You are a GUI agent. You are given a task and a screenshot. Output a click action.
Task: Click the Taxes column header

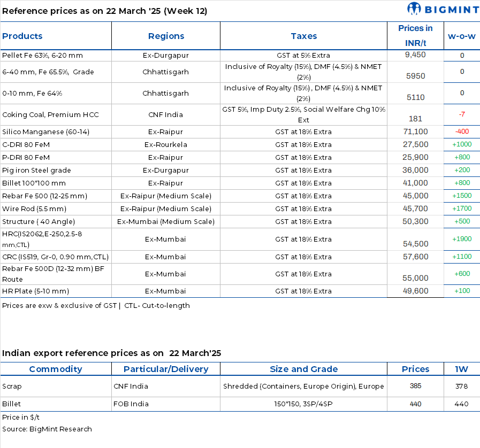tap(303, 36)
